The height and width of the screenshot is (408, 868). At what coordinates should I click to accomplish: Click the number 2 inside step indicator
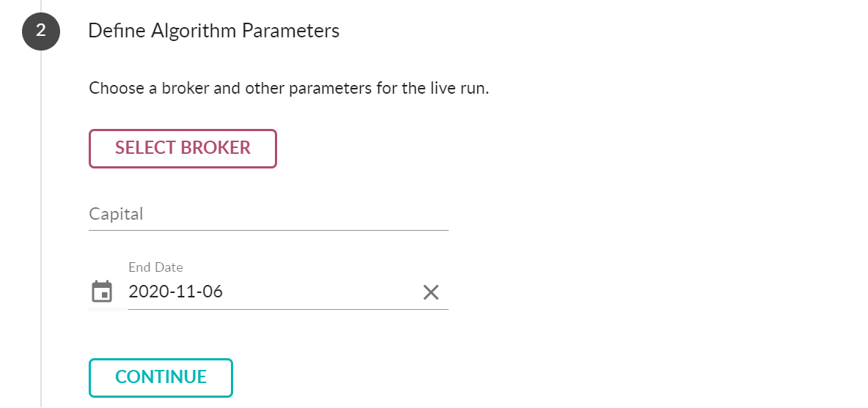41,31
